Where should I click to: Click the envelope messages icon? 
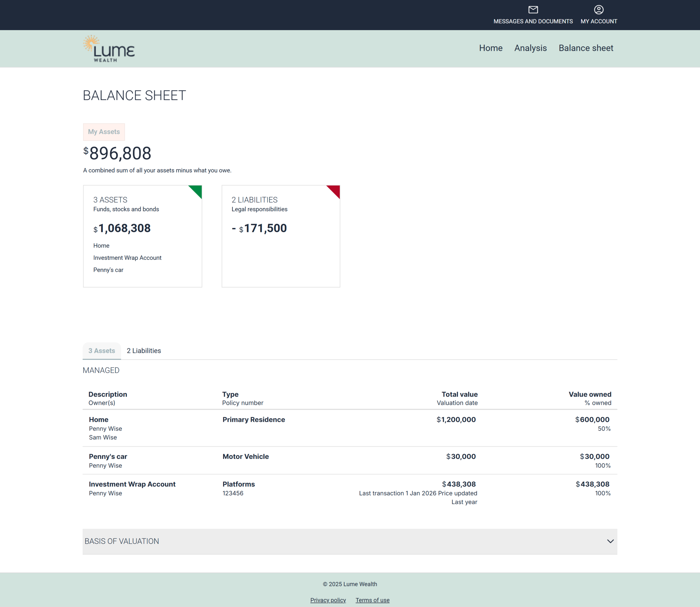coord(533,10)
